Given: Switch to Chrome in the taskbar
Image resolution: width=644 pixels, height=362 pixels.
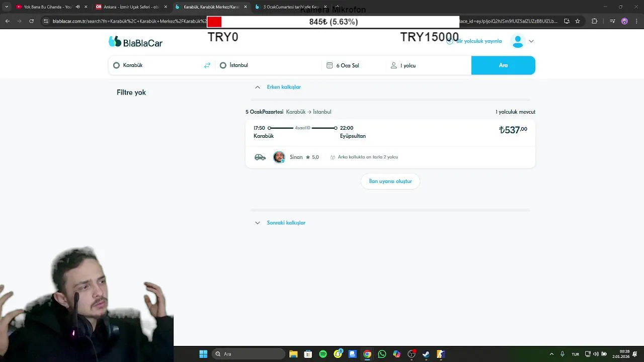Looking at the screenshot, I should click(x=367, y=354).
